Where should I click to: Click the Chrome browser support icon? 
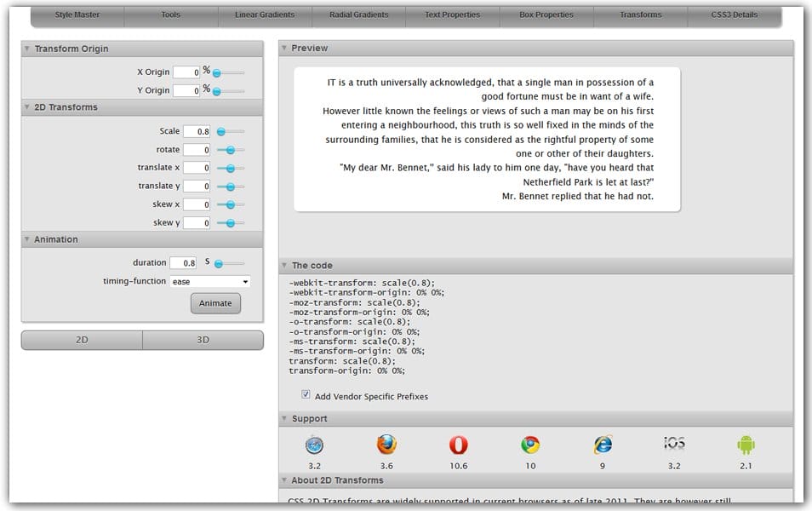530,445
